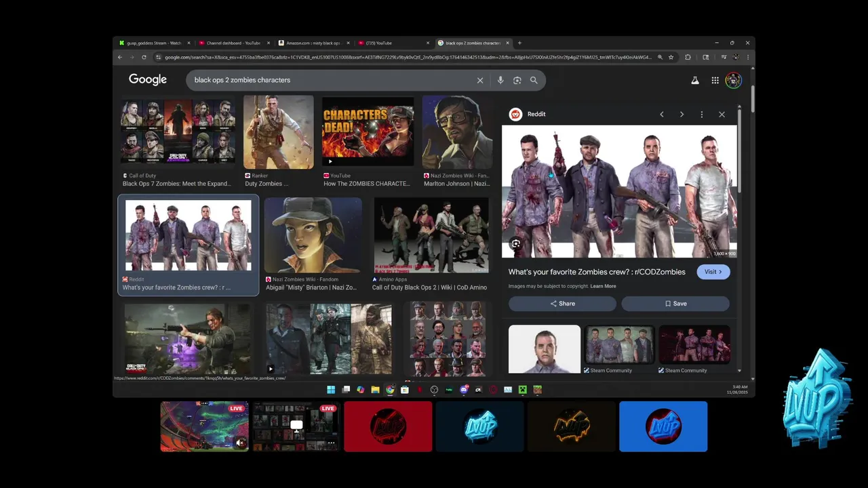Select the live Rocket League stream thumbnail
The height and width of the screenshot is (488, 868).
tap(204, 426)
